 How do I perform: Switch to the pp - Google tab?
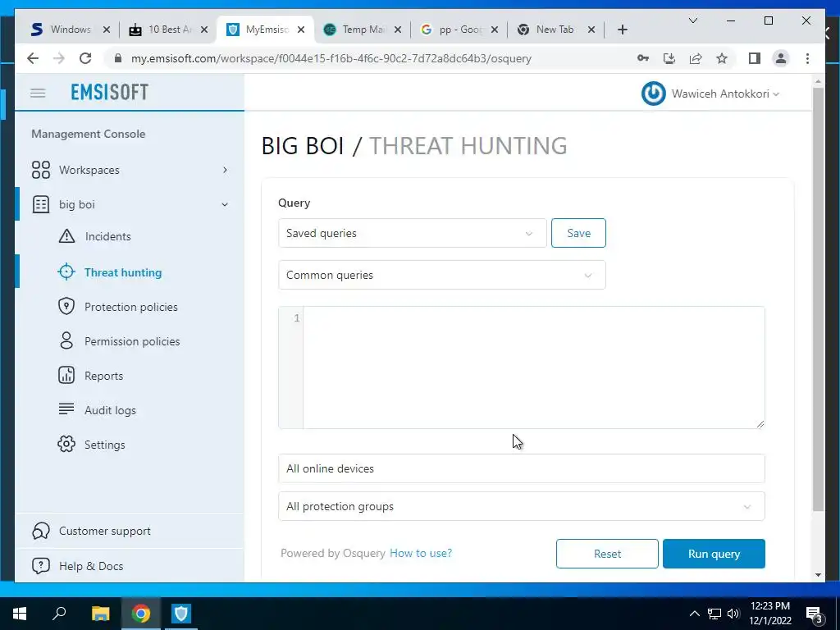tap(459, 30)
